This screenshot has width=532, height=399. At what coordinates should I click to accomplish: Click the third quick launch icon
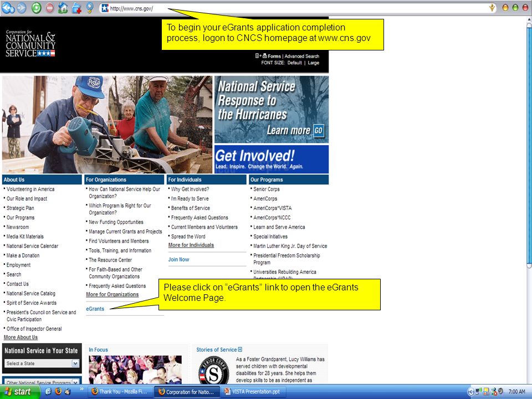point(68,392)
